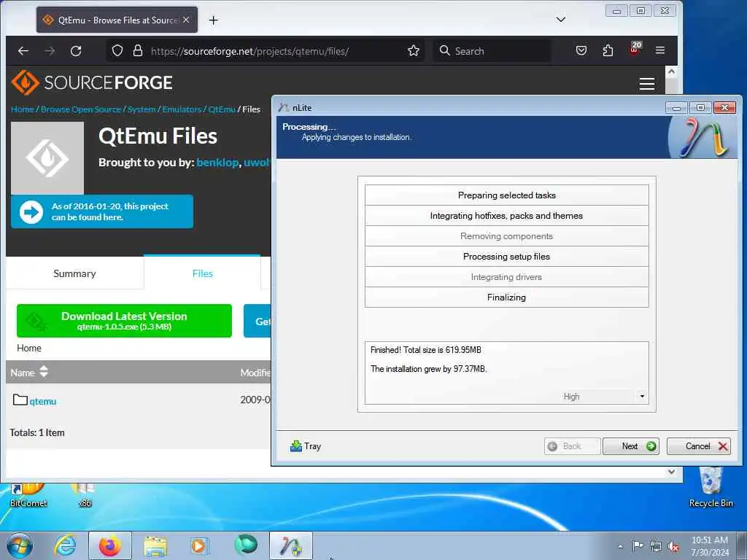Go to the Emulators breadcrumb
The height and width of the screenshot is (560, 747).
[182, 109]
